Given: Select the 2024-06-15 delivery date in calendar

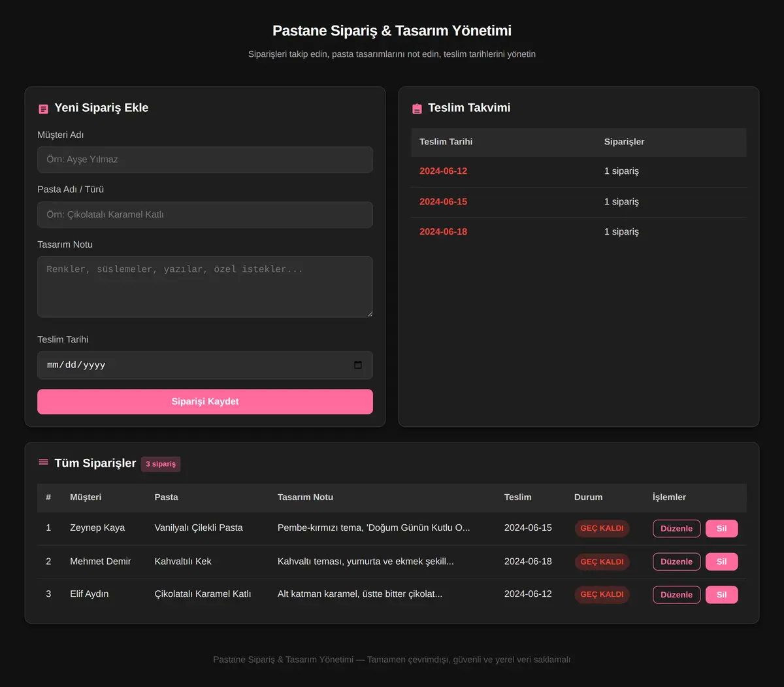Looking at the screenshot, I should (443, 201).
